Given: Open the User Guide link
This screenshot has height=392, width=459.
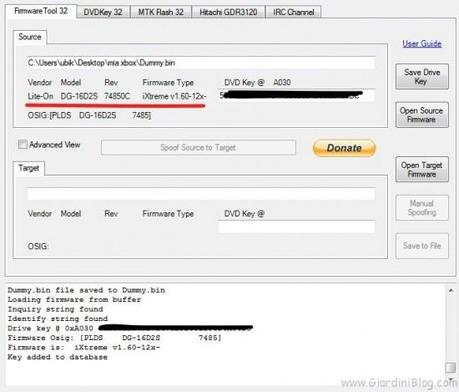Looking at the screenshot, I should (422, 44).
